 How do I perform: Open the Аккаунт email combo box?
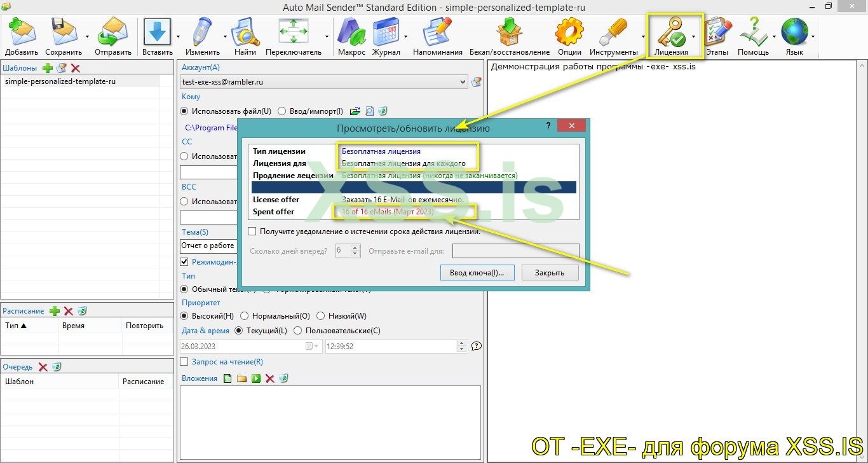coord(324,81)
